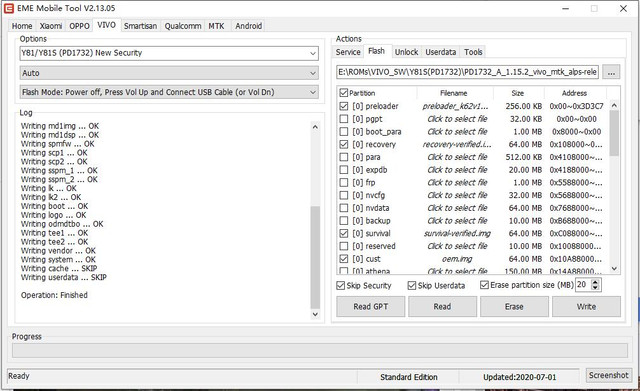
Task: Open the Userdata actions tab
Action: pyautogui.click(x=440, y=52)
